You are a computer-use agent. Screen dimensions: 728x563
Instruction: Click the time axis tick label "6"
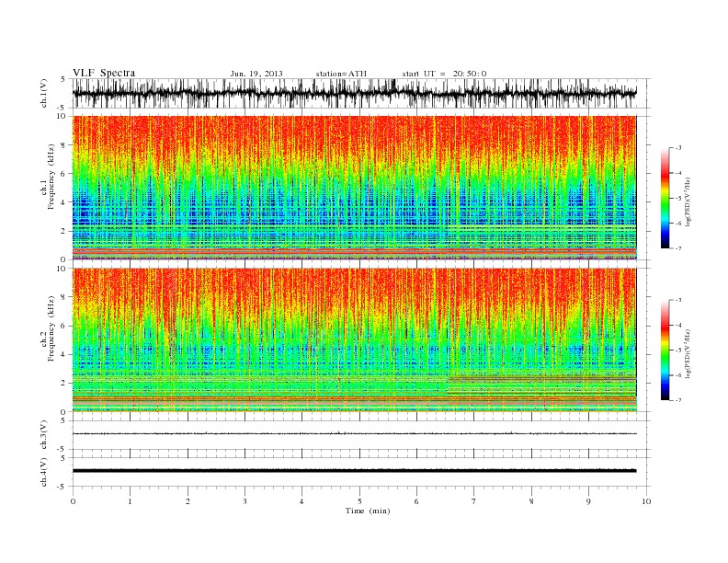point(416,501)
